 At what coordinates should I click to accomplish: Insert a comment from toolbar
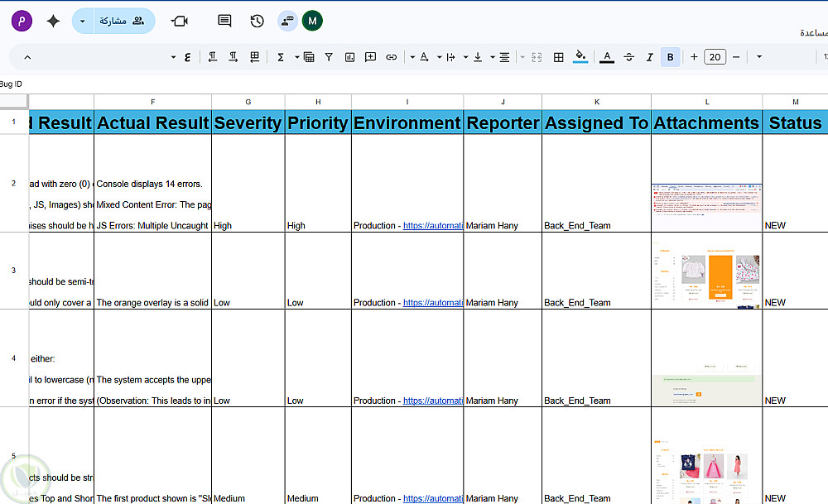(x=370, y=57)
